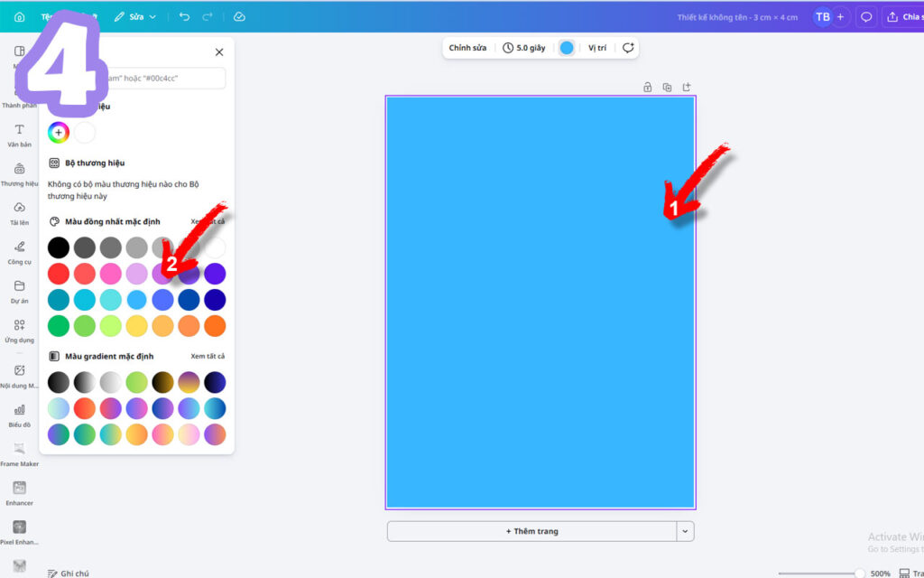Click the design title Thiết kế không tên
This screenshot has height=578, width=924.
tap(737, 17)
